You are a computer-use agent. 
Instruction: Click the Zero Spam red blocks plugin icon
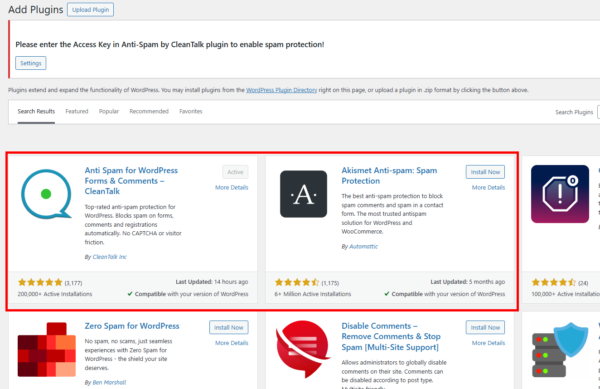coord(47,350)
